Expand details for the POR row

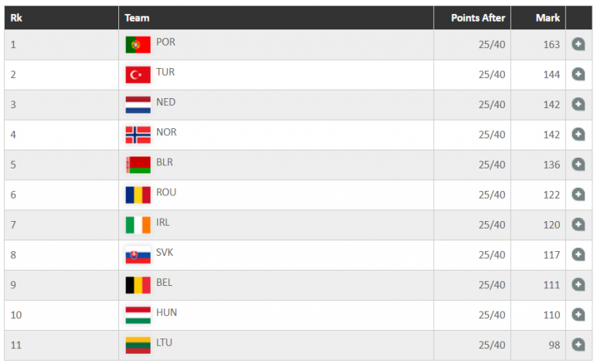coord(578,44)
